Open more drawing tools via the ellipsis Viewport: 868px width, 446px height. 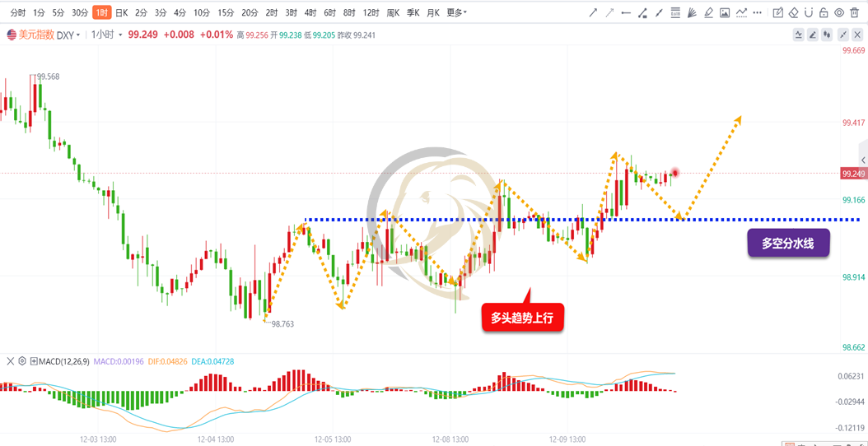pyautogui.click(x=758, y=12)
